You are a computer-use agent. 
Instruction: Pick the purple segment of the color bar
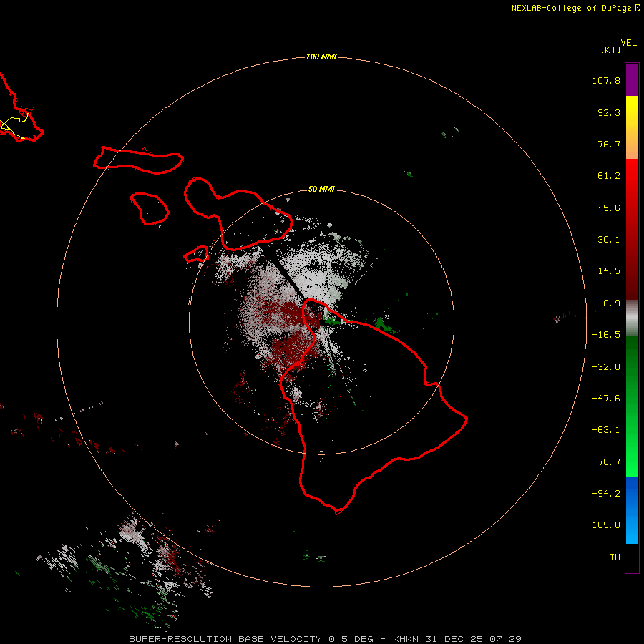[632, 79]
